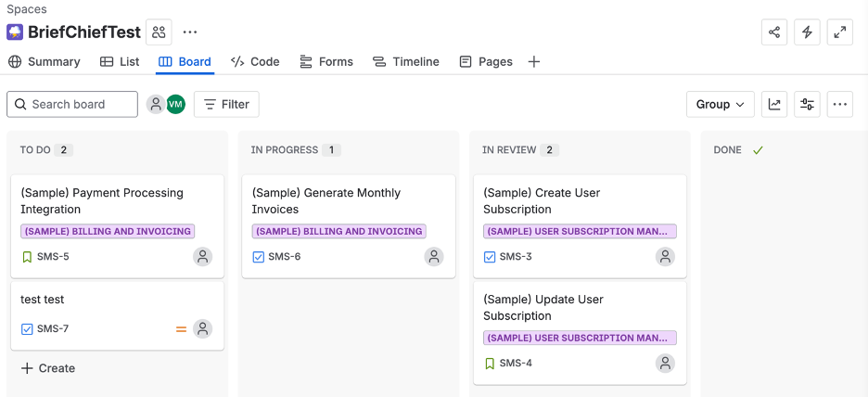Click the green checkmark in DONE column
868x397 pixels.
pyautogui.click(x=758, y=150)
